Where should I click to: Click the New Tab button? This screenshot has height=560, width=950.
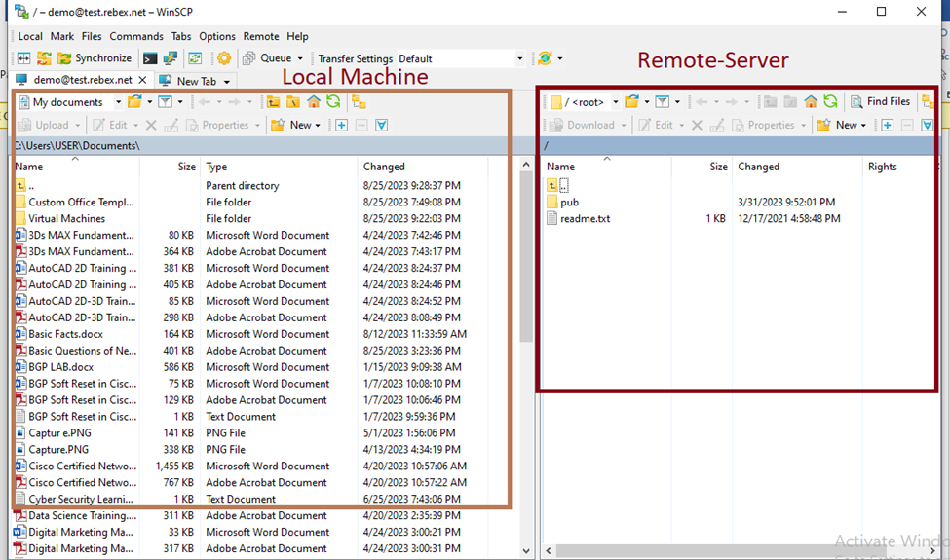188,81
